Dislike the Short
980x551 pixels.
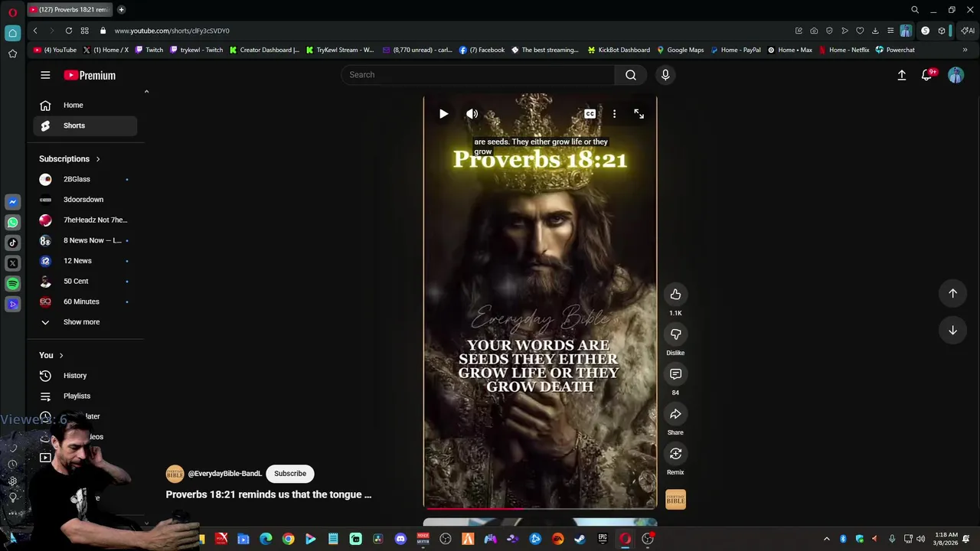(x=675, y=334)
